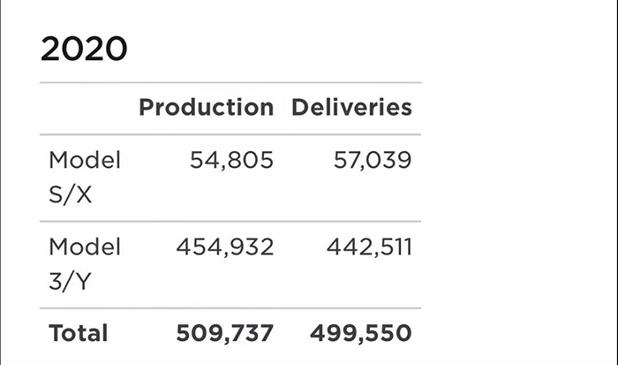
Task: Click the Model S/X row label
Action: click(85, 177)
